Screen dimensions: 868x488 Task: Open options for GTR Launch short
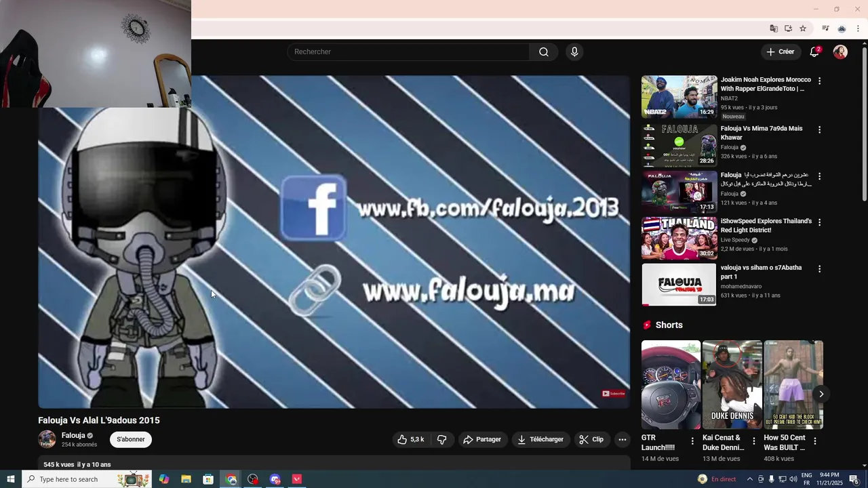coord(692,441)
